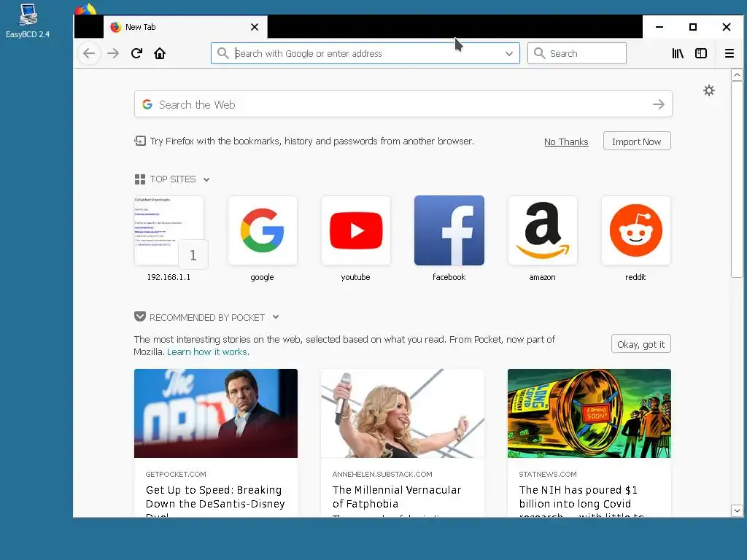Click the RECOMMENDED BY POCKET heading
The width and height of the screenshot is (747, 560).
(206, 317)
